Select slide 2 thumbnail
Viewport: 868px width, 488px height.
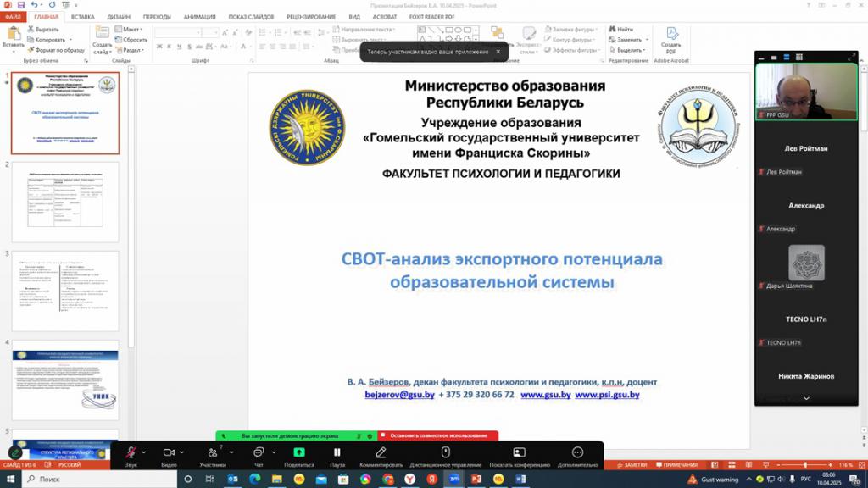[x=65, y=202]
